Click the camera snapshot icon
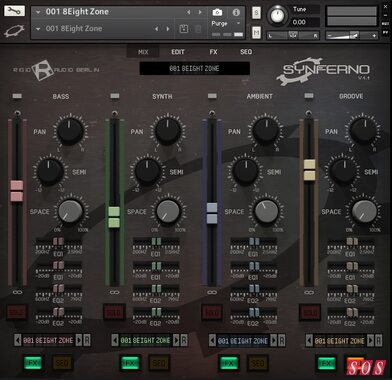392x380 pixels. pyautogui.click(x=217, y=12)
